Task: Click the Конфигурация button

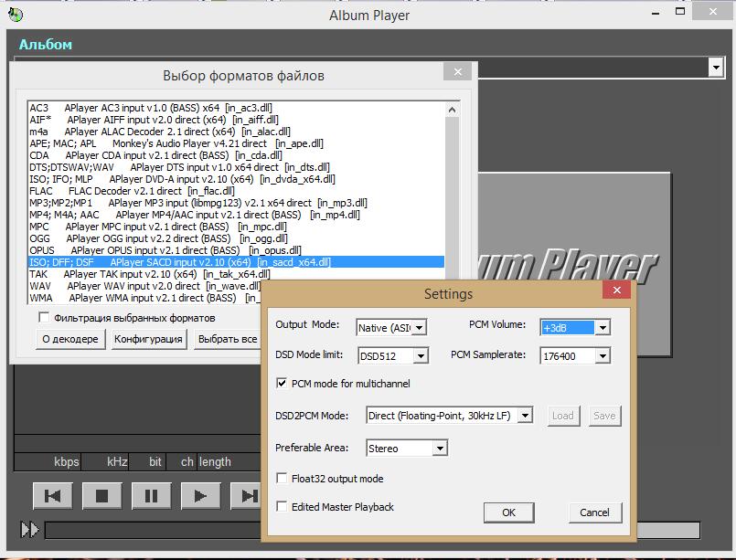Action: [148, 339]
